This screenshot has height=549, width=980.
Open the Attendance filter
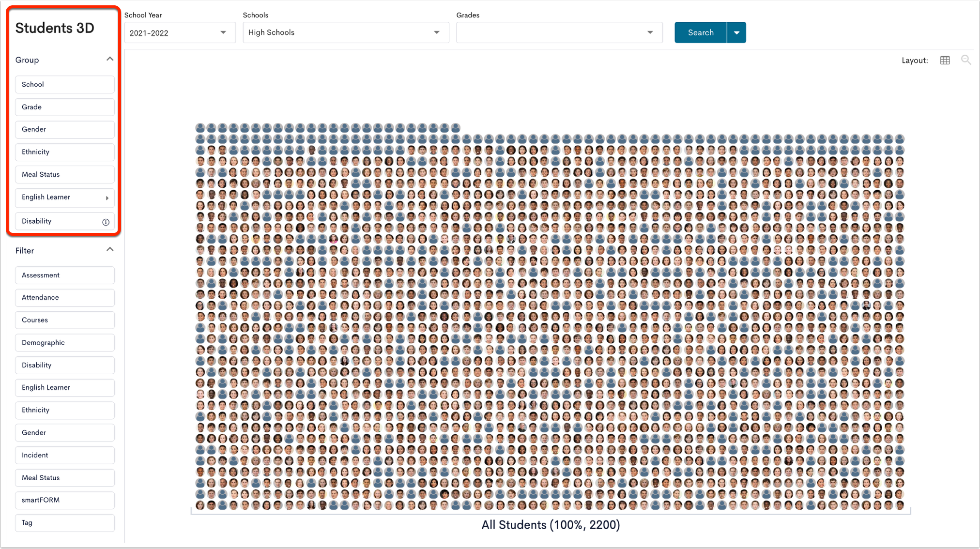(65, 297)
